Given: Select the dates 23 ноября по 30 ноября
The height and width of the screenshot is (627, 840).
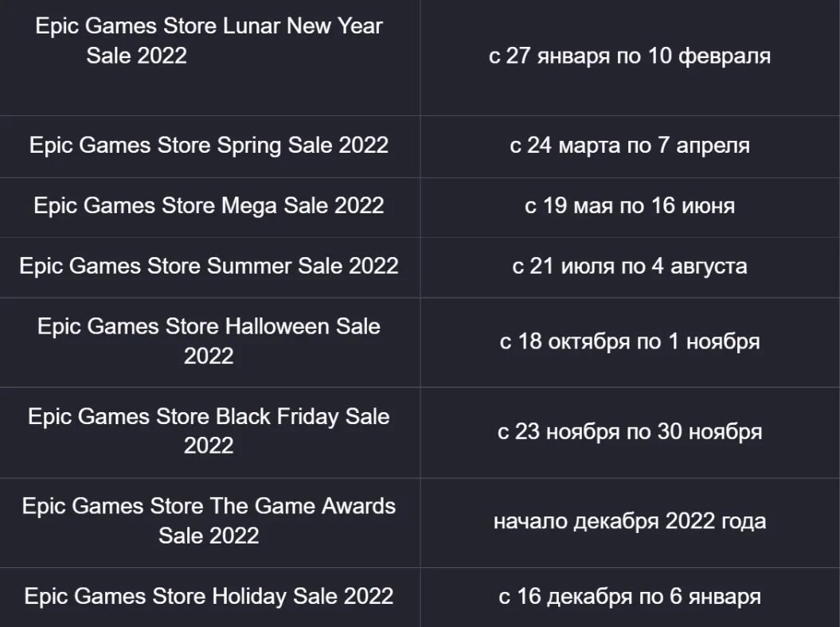Looking at the screenshot, I should [629, 431].
